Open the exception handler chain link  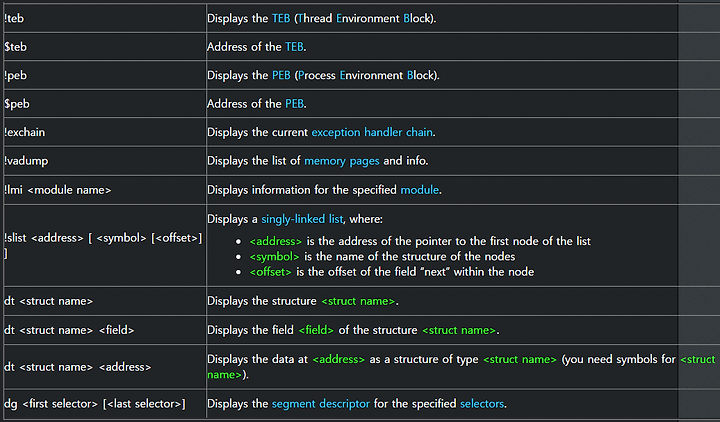pos(372,132)
